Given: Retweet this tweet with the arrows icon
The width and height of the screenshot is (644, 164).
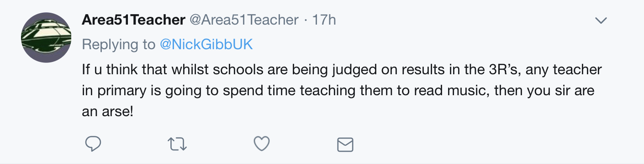Looking at the screenshot, I should [x=177, y=145].
